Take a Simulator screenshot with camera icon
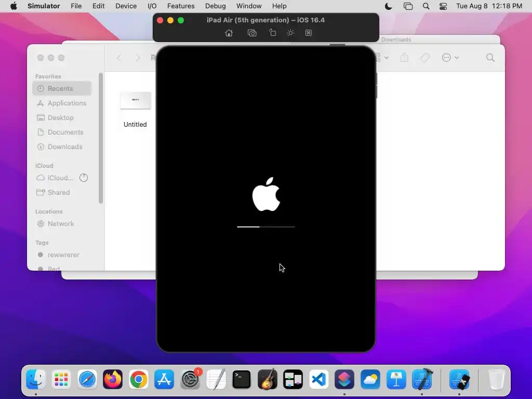Screen dimensions: 532x399 252,33
